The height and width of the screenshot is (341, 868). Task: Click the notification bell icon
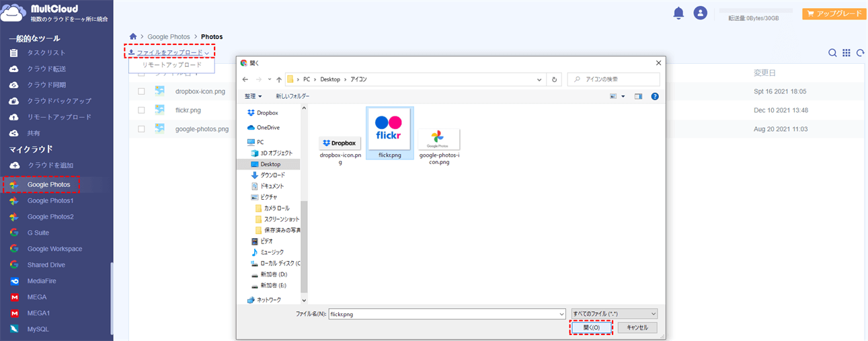(x=678, y=13)
